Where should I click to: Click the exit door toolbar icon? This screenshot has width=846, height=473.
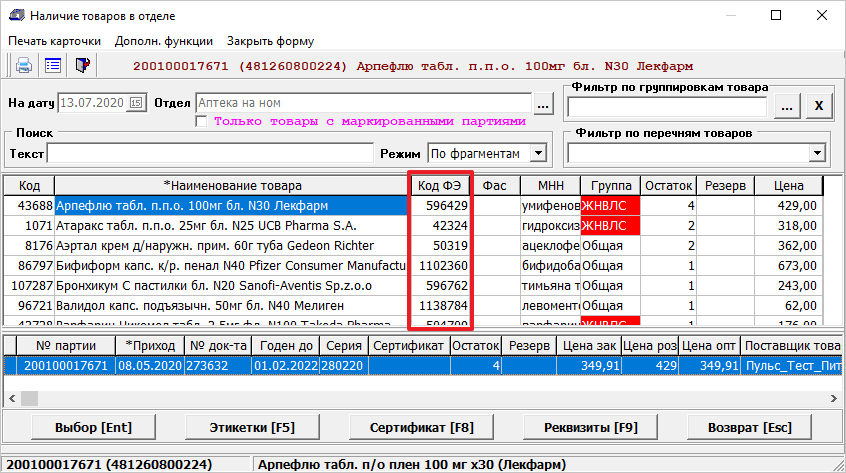83,66
